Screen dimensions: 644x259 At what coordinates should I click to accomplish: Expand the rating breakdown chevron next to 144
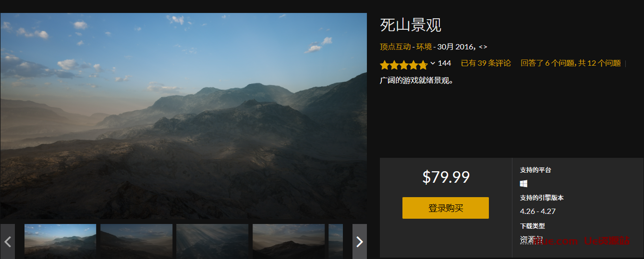tap(433, 63)
